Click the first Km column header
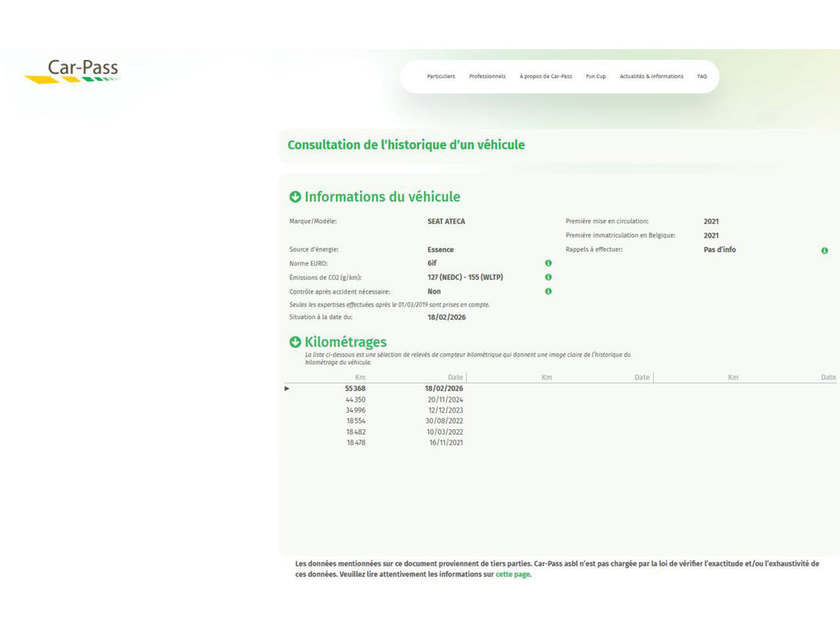The height and width of the screenshot is (630, 840). 360,377
